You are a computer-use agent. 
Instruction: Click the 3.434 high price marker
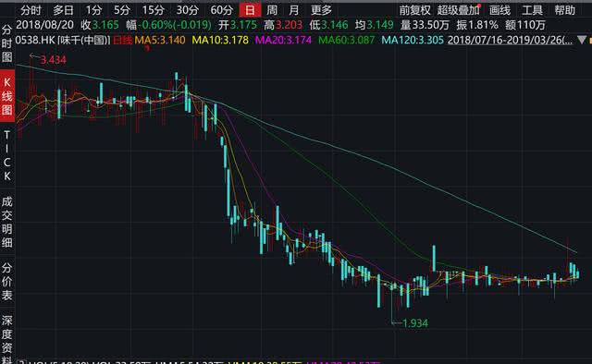point(54,60)
